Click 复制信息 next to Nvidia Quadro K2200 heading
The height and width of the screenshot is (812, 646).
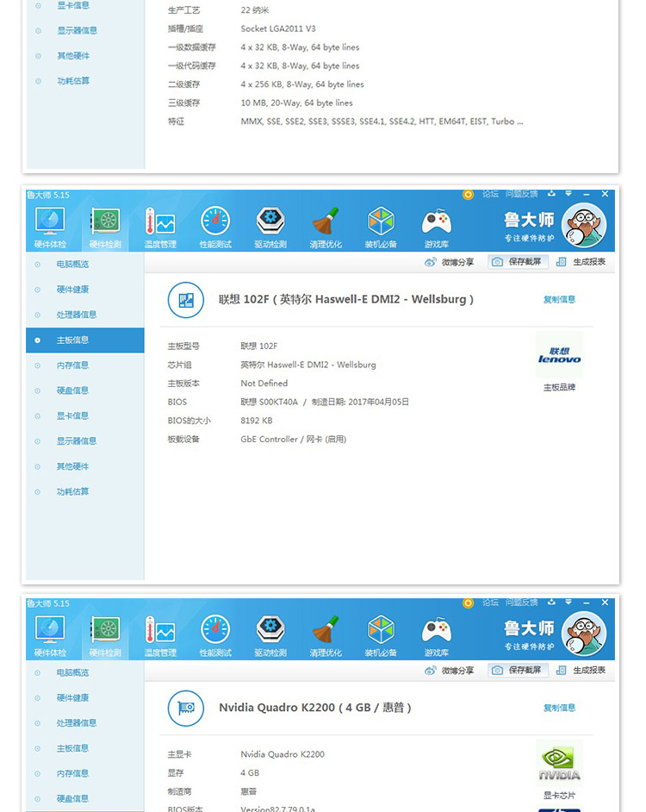click(x=560, y=708)
